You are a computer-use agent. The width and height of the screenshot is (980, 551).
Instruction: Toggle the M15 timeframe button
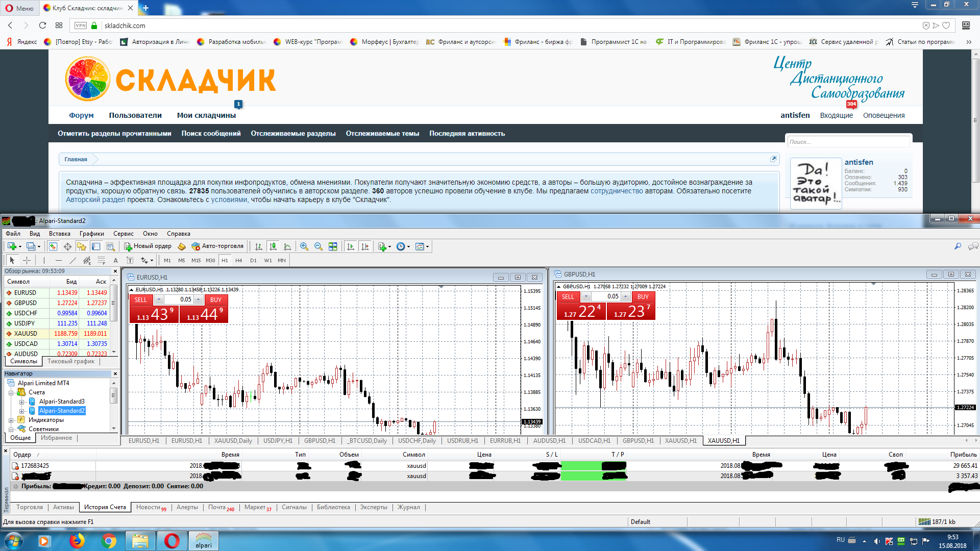coord(196,260)
